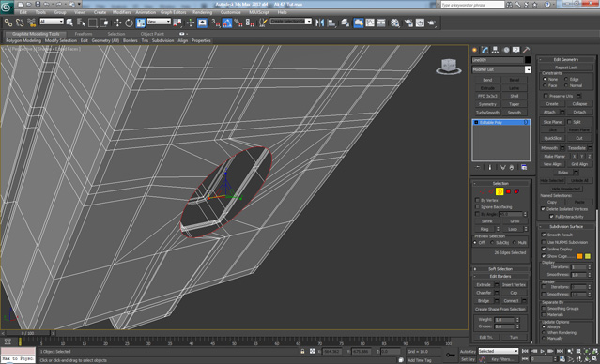
Task: Toggle the Split checkbox
Action: coord(569,122)
